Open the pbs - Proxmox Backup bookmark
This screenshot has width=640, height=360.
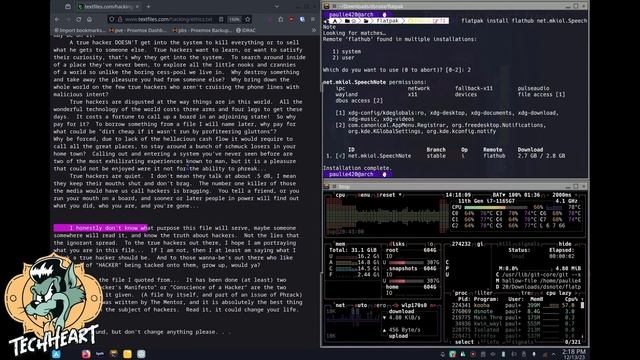click(x=202, y=30)
